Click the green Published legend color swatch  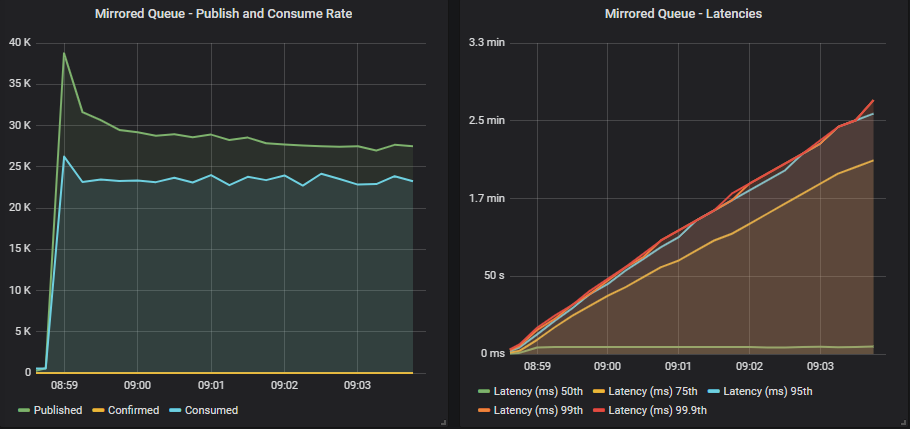click(24, 410)
